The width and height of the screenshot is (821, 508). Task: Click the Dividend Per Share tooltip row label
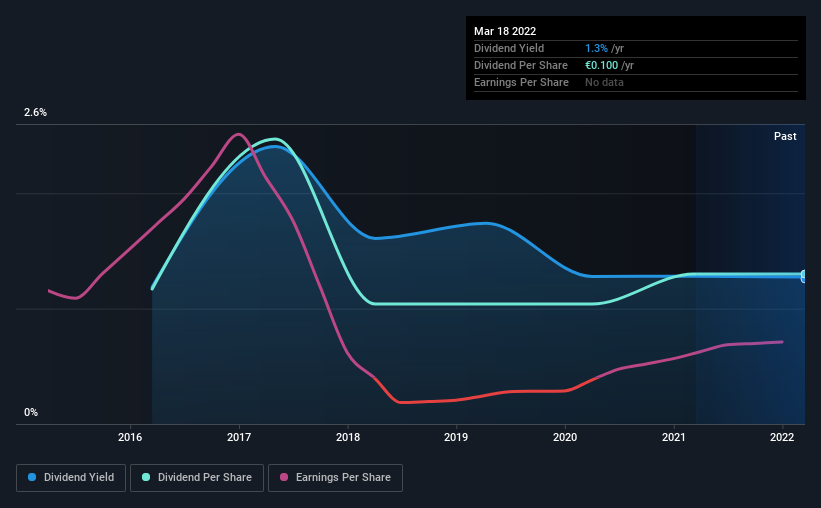pos(520,65)
